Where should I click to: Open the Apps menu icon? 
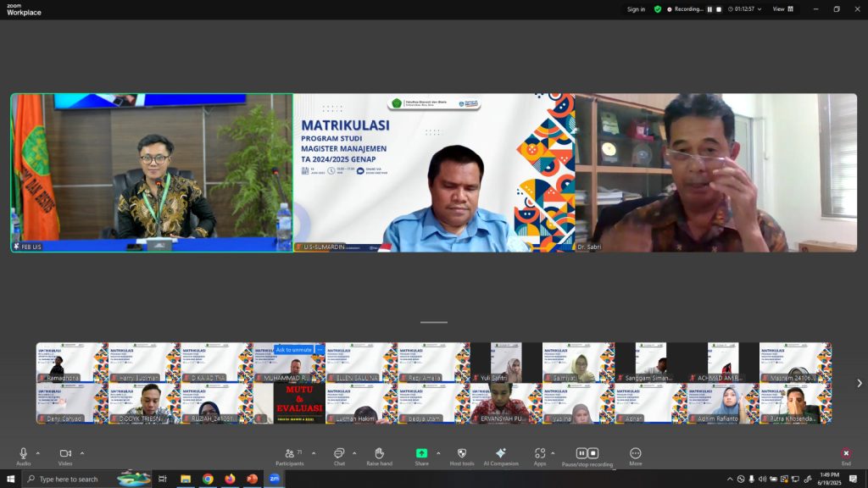pos(540,454)
